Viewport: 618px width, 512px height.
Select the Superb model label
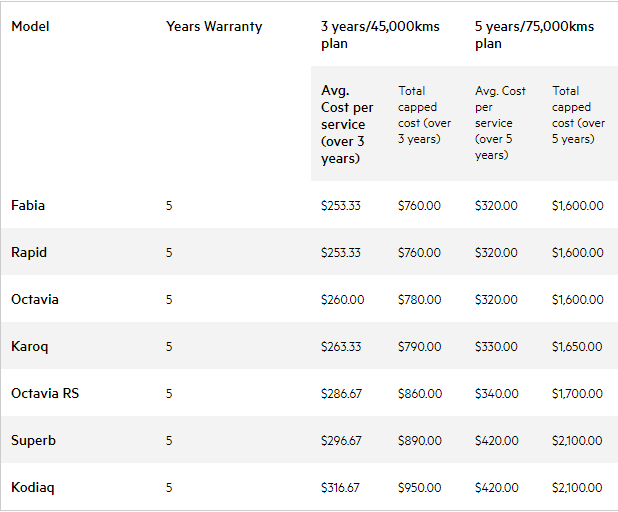[x=31, y=441]
